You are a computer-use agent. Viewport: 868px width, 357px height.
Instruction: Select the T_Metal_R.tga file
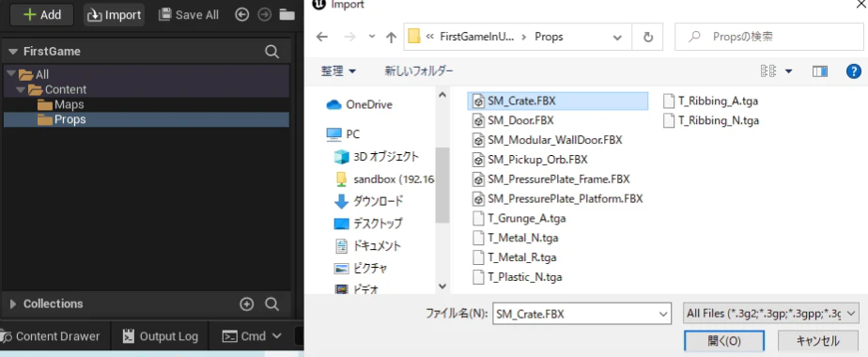pyautogui.click(x=515, y=257)
